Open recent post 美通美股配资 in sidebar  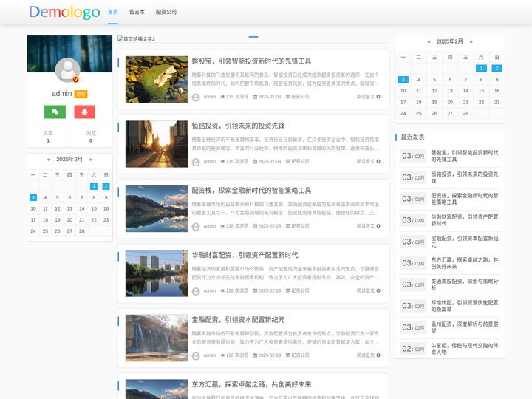click(x=465, y=284)
